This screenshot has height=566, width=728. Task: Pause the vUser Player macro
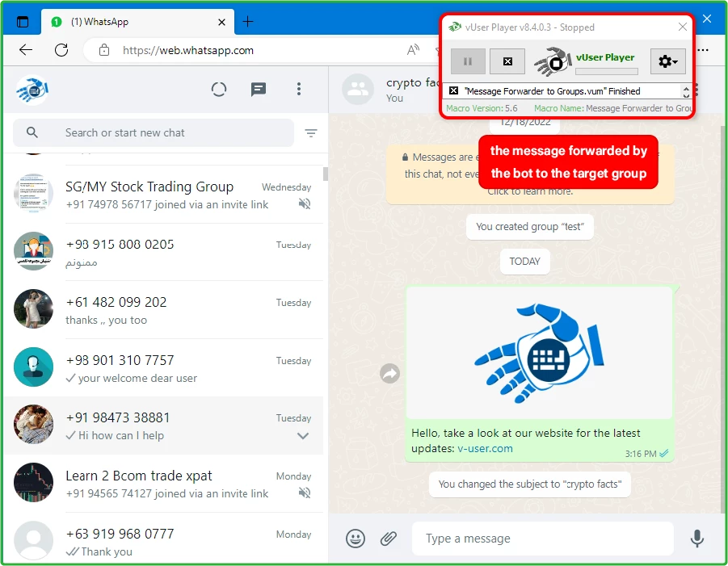click(x=468, y=61)
